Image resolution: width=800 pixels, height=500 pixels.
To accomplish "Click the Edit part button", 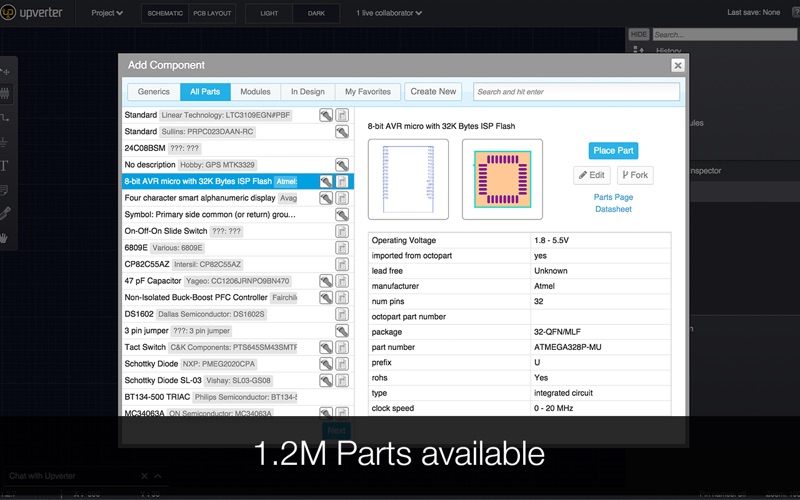I will (x=592, y=175).
